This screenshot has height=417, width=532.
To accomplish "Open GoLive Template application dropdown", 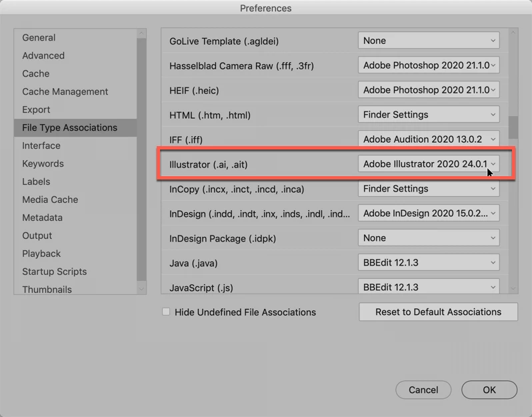I will pos(429,41).
